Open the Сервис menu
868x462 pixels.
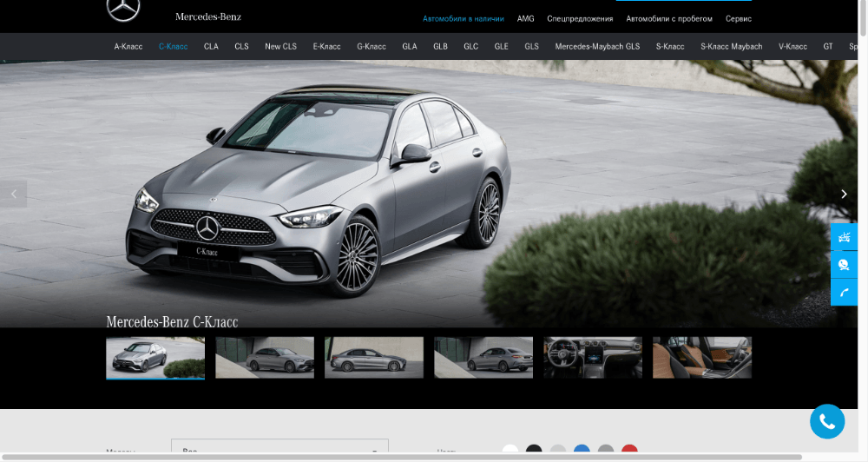tap(738, 18)
